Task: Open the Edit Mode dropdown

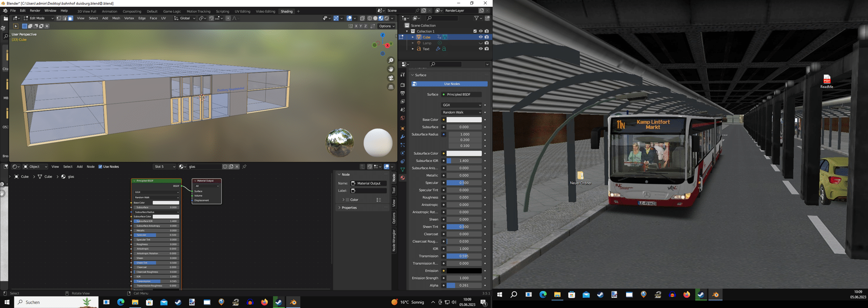Action: pos(39,19)
